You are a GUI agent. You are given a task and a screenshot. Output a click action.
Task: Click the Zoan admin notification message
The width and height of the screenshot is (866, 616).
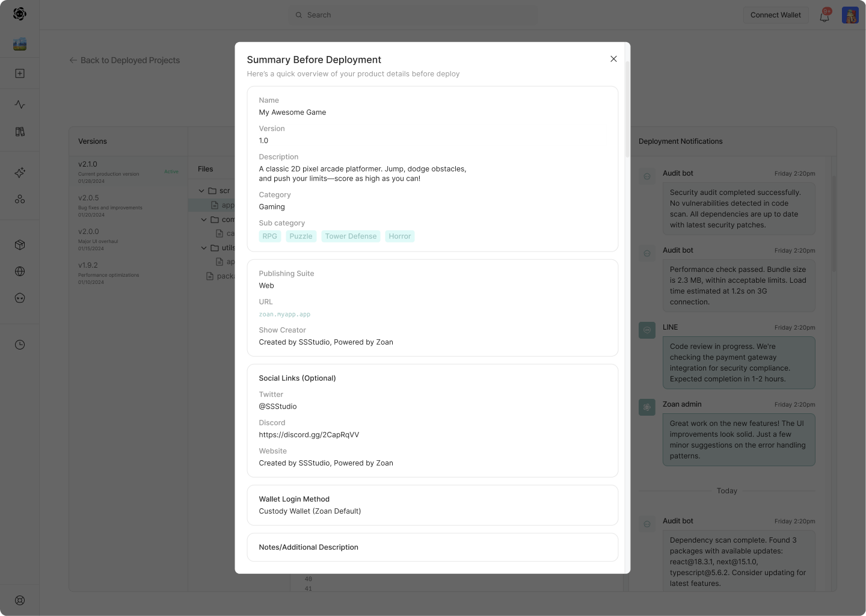[739, 440]
